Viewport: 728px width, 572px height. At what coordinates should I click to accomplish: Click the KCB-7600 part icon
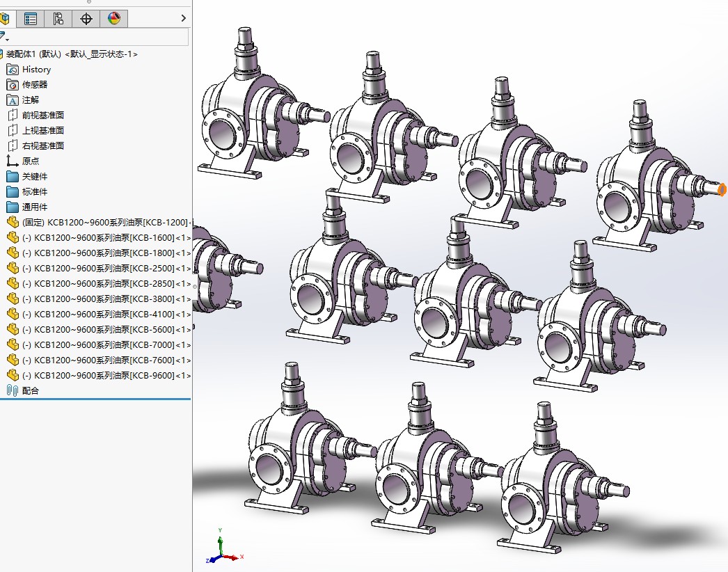(13, 360)
